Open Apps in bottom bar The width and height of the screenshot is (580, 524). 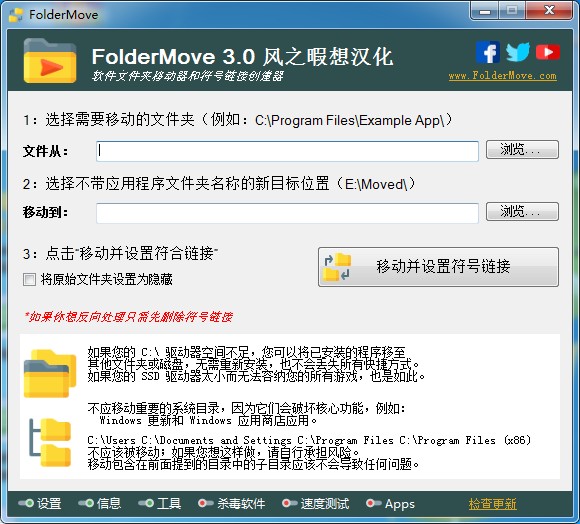[x=390, y=503]
